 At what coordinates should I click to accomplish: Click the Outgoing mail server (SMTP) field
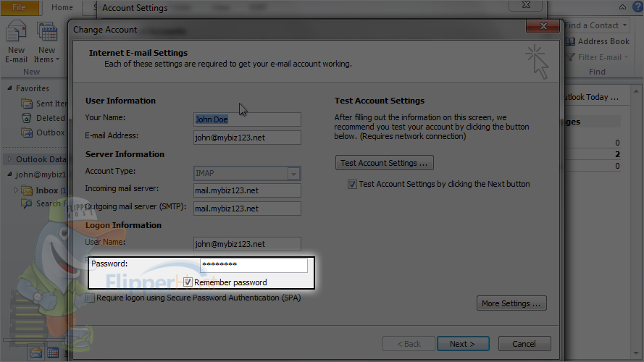[x=247, y=209]
